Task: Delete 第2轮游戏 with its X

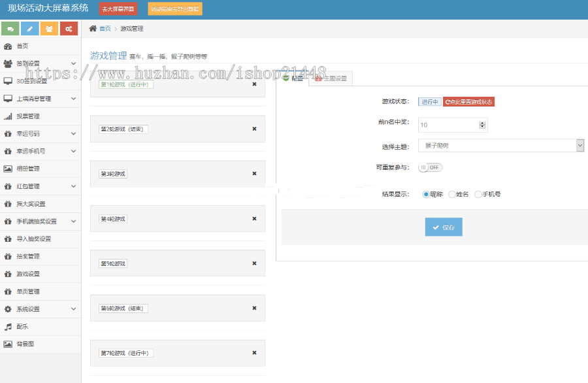Action: click(254, 129)
